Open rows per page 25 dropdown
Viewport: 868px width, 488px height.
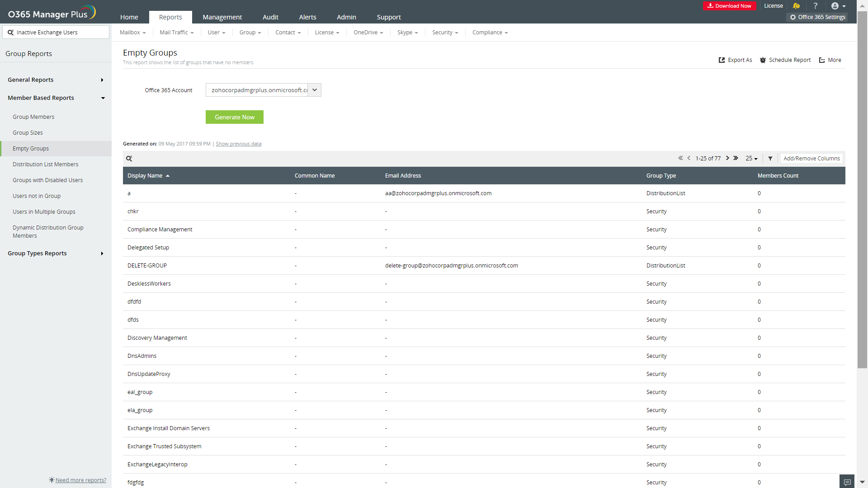(751, 159)
